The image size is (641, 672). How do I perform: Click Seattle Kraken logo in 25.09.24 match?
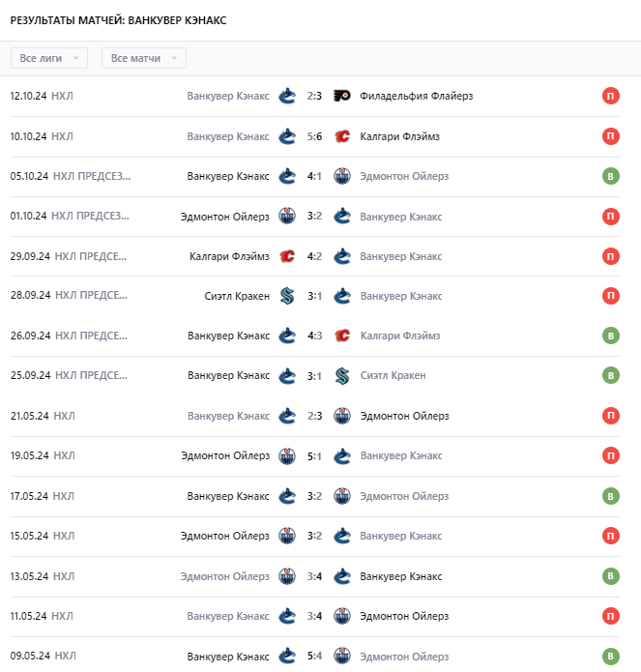pos(341,375)
